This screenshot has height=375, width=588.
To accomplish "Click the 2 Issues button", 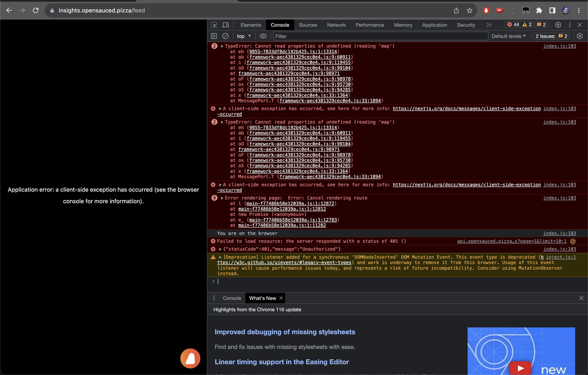I will coord(551,36).
